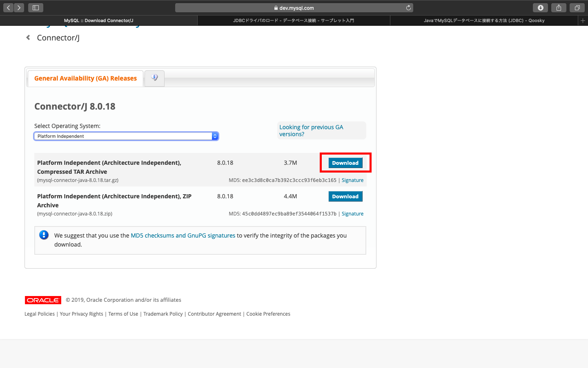Open Terms of Use footer link

[x=123, y=314]
